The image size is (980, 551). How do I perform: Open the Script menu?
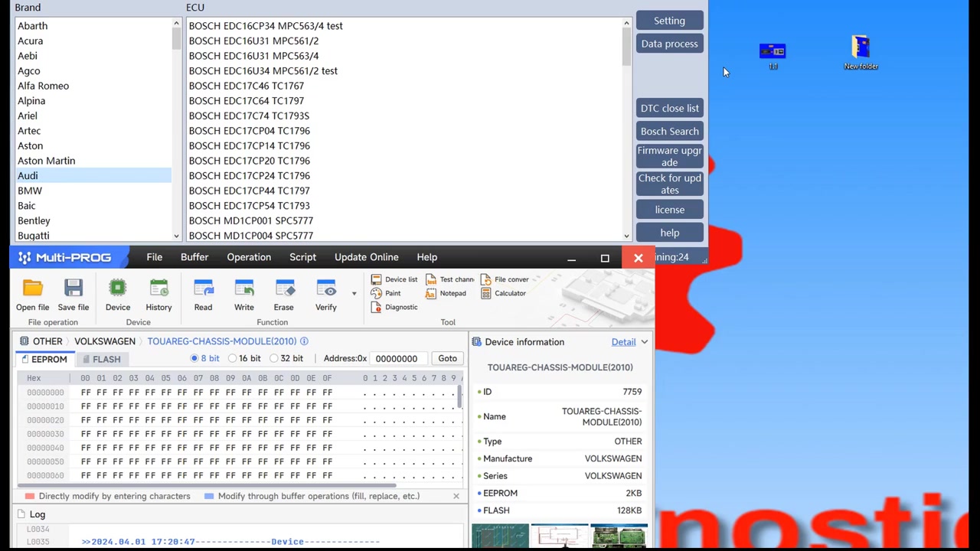(303, 257)
